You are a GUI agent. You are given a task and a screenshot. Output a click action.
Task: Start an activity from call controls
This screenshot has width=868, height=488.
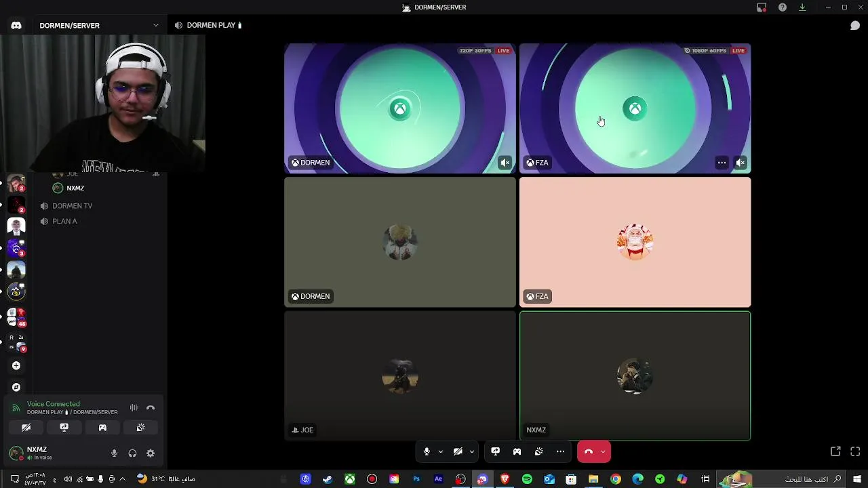pos(517,451)
